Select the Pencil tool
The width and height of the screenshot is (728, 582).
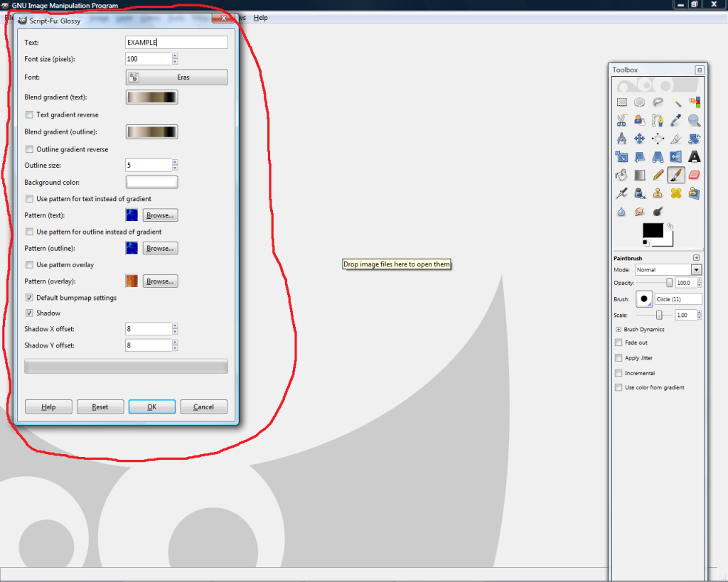click(658, 175)
